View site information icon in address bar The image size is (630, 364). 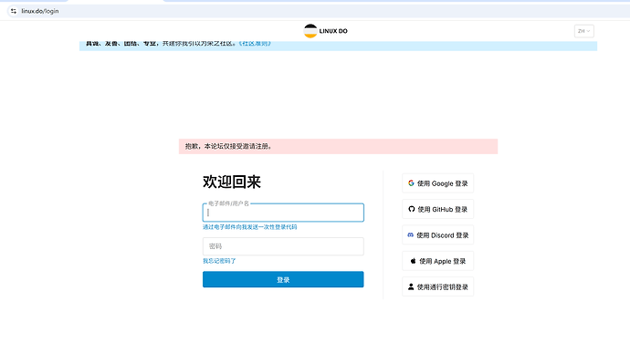14,11
